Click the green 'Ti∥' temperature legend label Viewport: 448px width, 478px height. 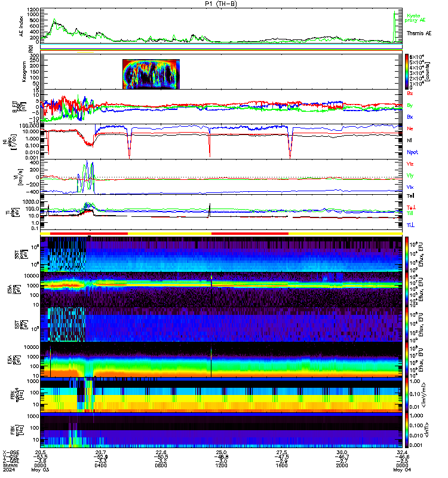click(410, 213)
